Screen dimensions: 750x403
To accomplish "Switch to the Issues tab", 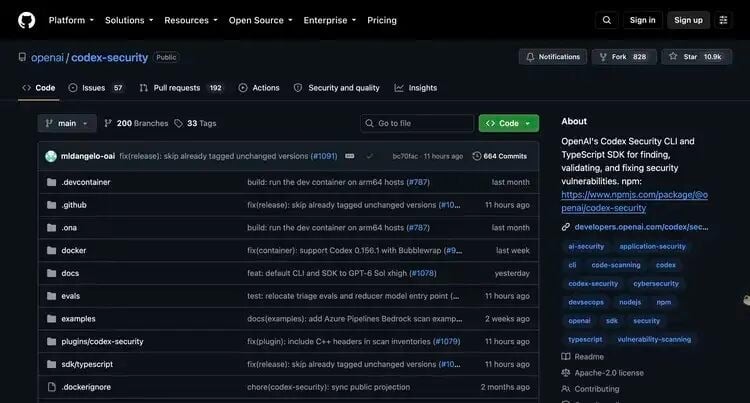I will tap(96, 88).
